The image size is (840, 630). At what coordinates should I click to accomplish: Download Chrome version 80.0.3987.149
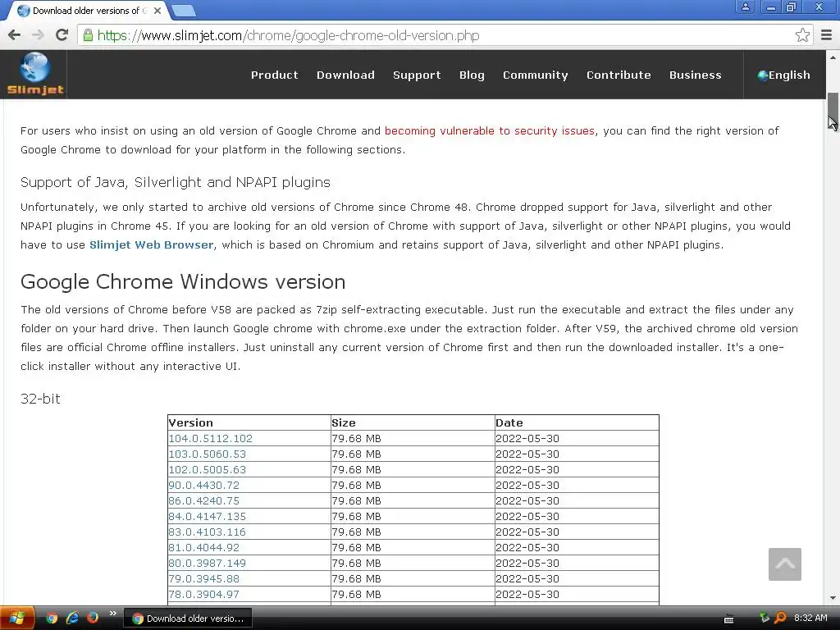click(208, 563)
